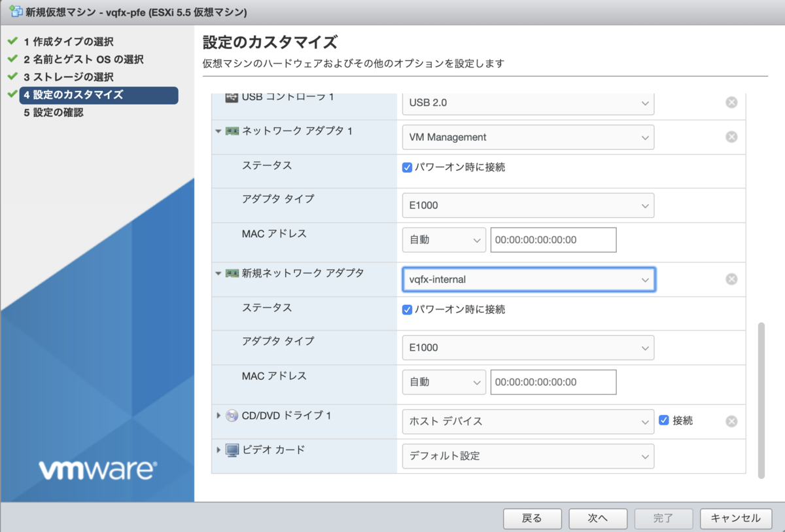This screenshot has height=532, width=785.
Task: Toggle the CD/DVD drive 接続 checkbox
Action: tap(663, 420)
